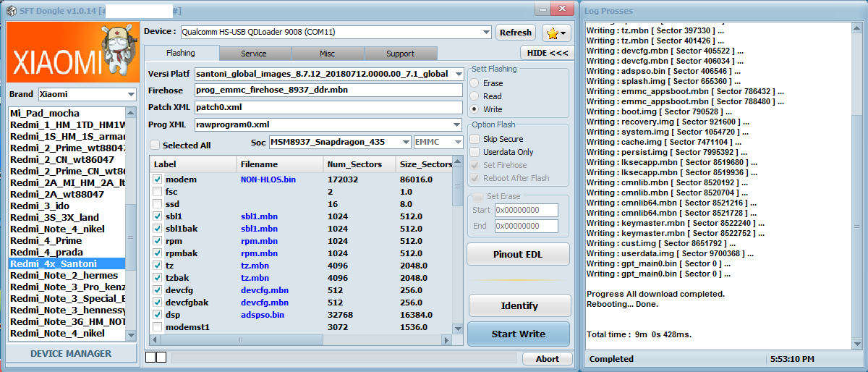Select Redmi_3S_3X_land device
This screenshot has height=372, width=868.
point(67,217)
